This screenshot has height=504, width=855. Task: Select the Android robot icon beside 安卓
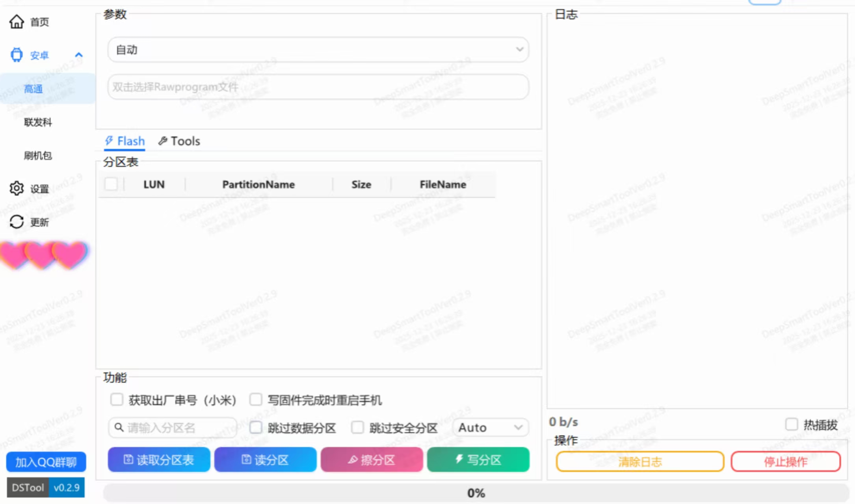click(x=16, y=55)
